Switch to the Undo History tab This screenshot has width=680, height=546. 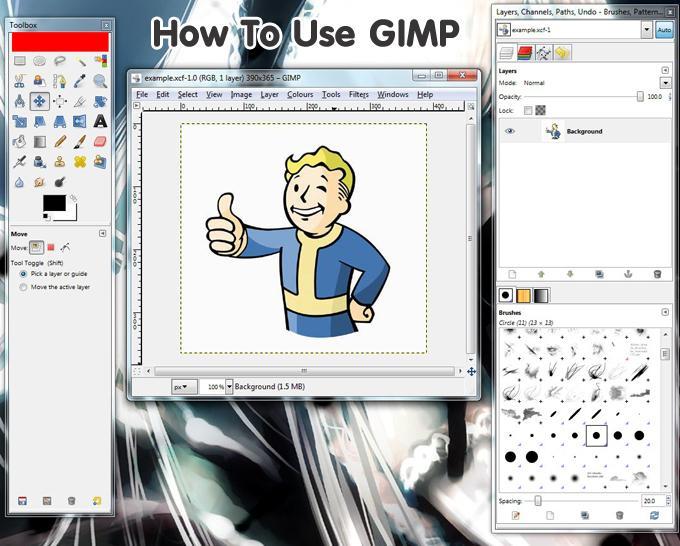click(562, 53)
